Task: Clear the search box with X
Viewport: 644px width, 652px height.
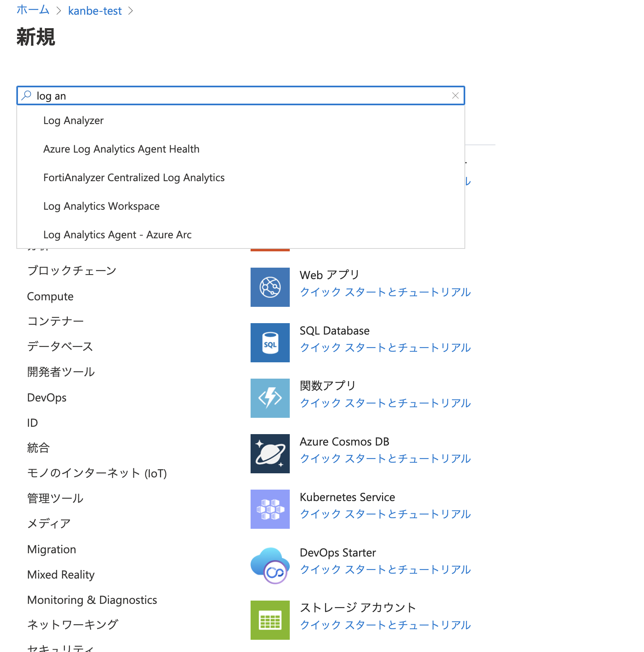Action: [x=455, y=95]
